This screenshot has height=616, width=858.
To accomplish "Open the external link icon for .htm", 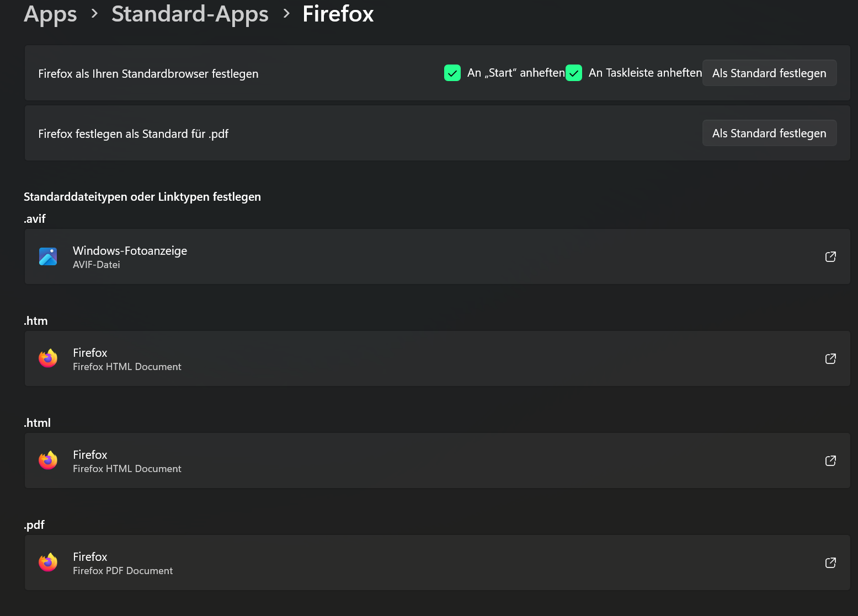I will tap(830, 358).
